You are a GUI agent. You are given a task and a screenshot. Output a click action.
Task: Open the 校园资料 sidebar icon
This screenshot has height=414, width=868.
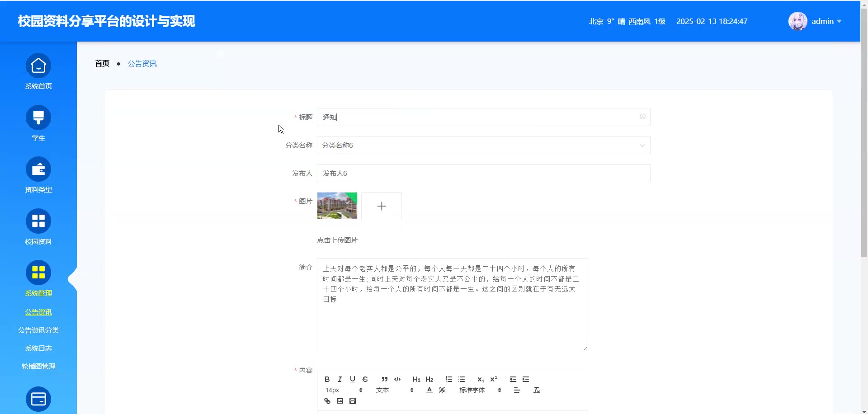click(x=38, y=221)
